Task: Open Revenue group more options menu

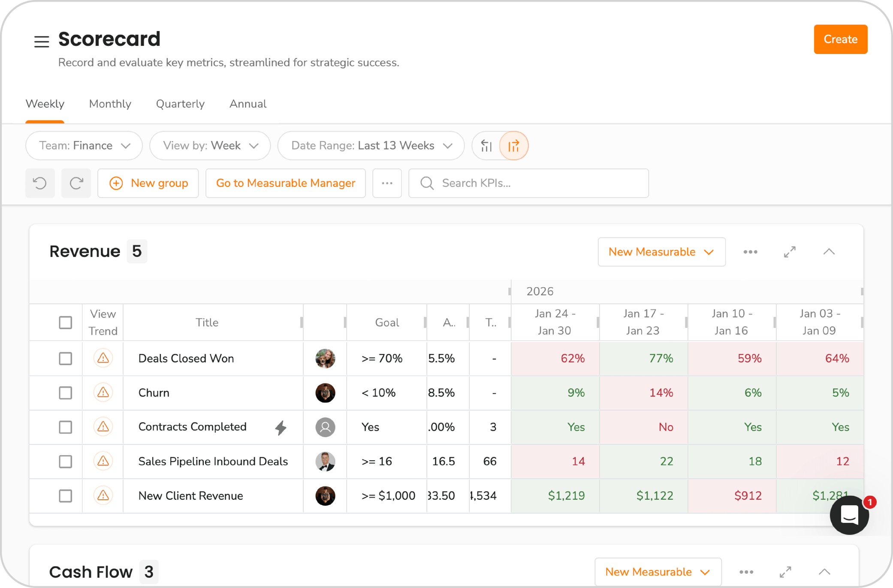Action: click(750, 252)
